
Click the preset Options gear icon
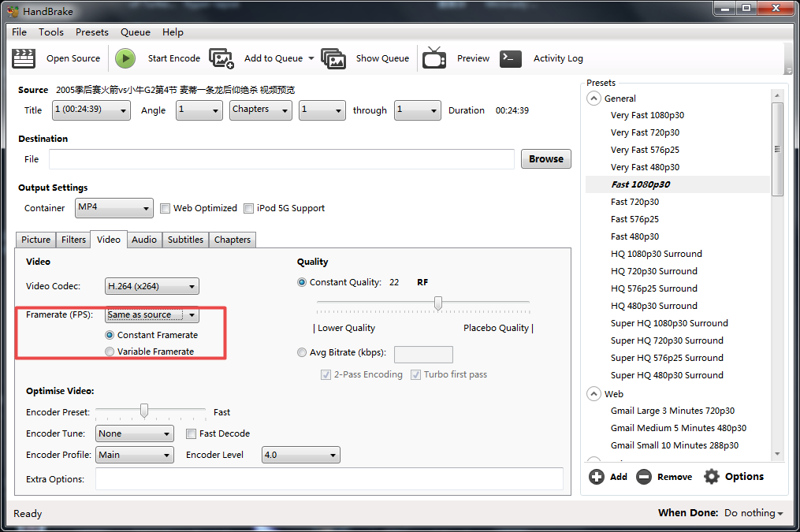coord(711,476)
